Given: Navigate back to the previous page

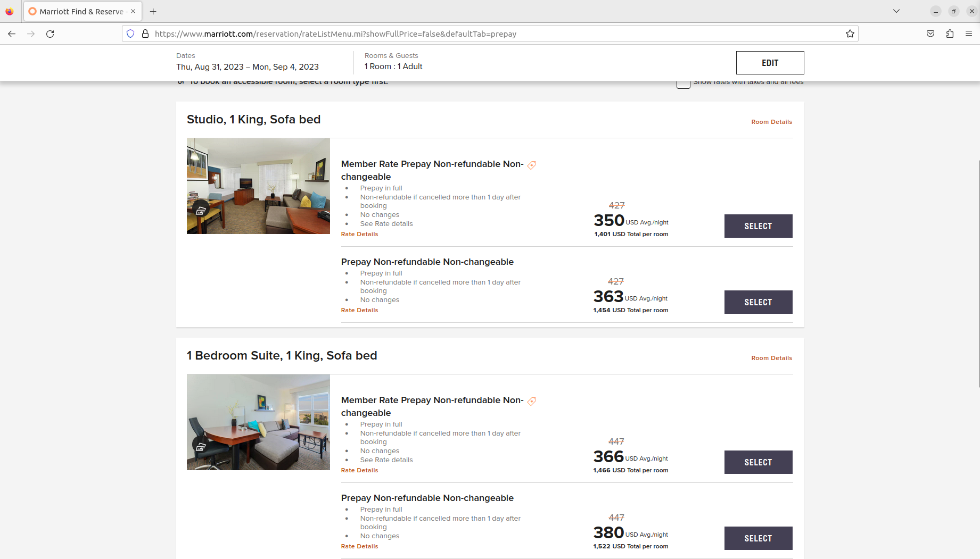Looking at the screenshot, I should coord(12,34).
